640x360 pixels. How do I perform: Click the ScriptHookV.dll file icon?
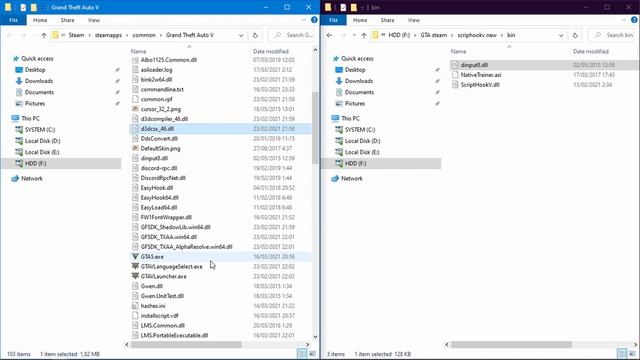pyautogui.click(x=455, y=85)
